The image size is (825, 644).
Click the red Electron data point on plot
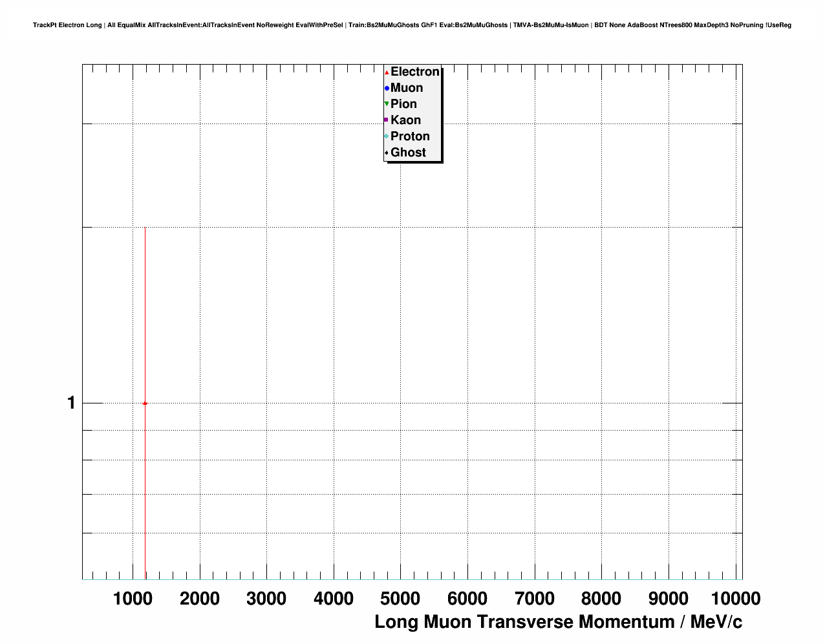[145, 403]
